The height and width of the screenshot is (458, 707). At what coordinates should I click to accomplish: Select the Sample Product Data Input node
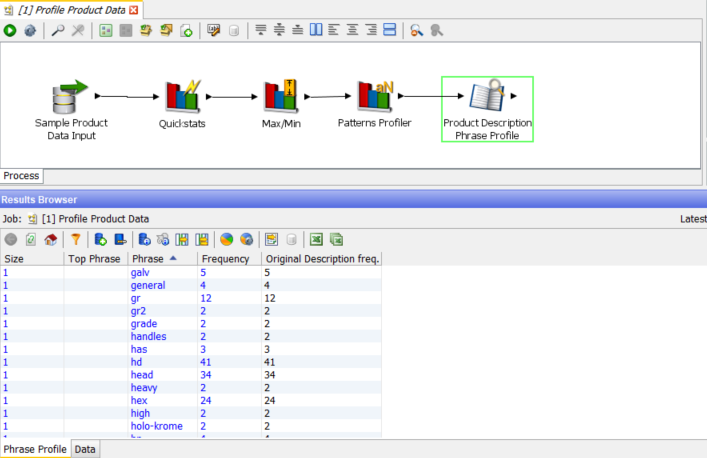pyautogui.click(x=71, y=97)
